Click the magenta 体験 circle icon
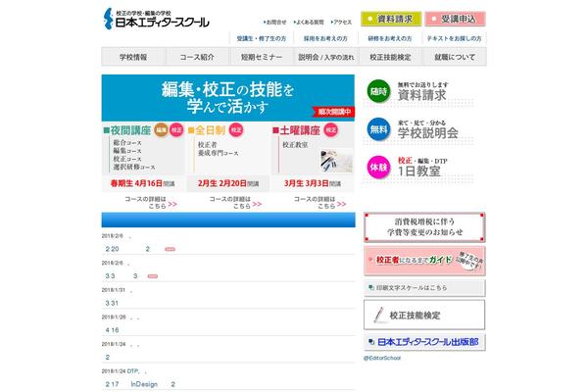The image size is (588, 392). click(x=378, y=167)
